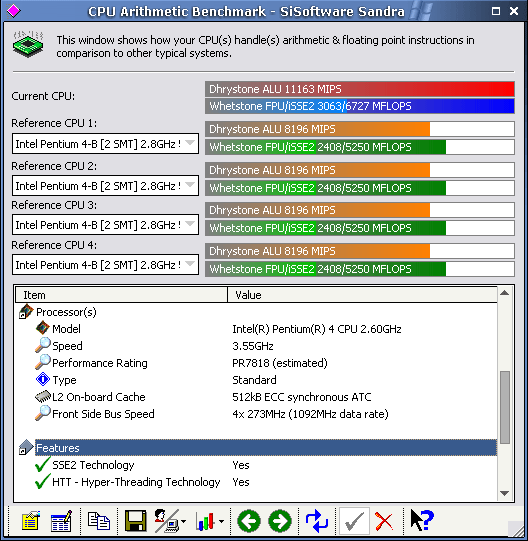Confirm with the grey checkmark button

(354, 521)
